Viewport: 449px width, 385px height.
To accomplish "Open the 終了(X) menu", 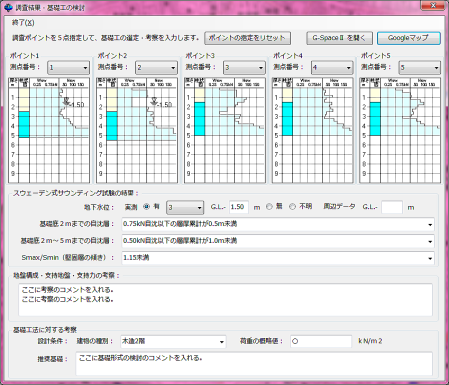I will tap(23, 23).
